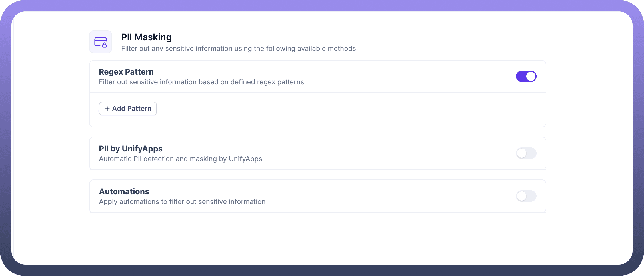644x276 pixels.
Task: Select the PII by UnifyApps heading
Action: [x=131, y=149]
